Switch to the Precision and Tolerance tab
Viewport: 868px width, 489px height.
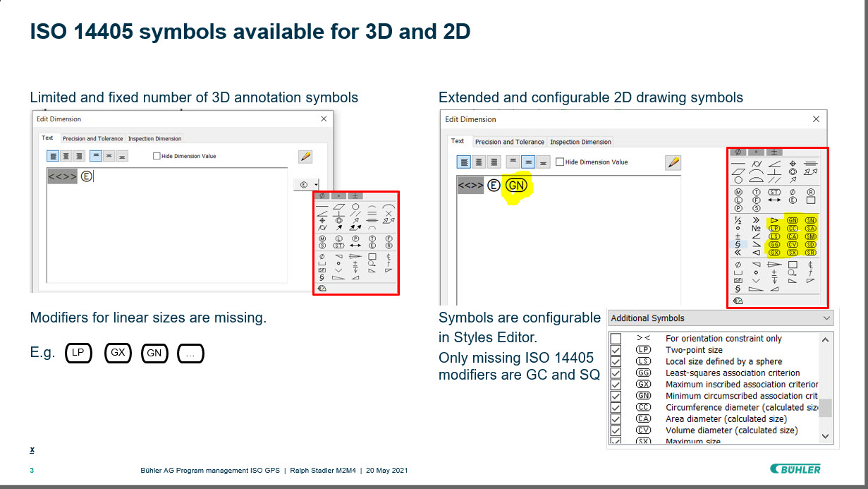pos(509,141)
